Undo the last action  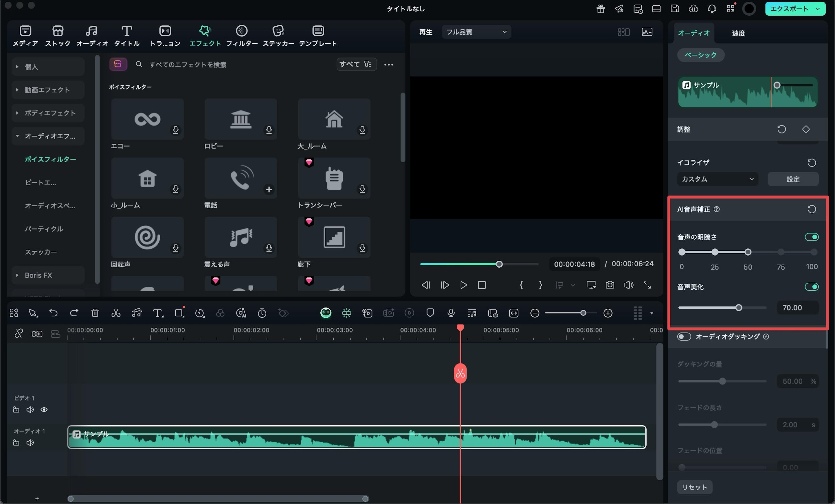point(53,313)
